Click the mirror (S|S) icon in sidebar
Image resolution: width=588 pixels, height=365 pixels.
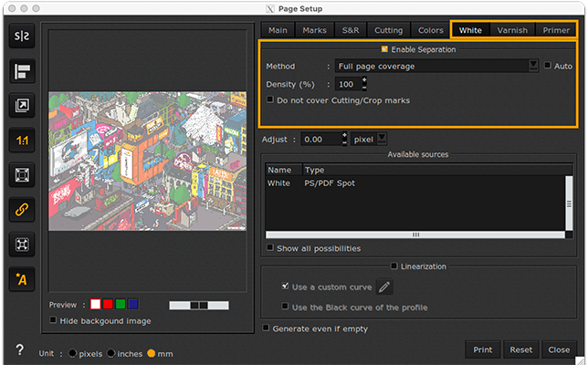point(21,37)
